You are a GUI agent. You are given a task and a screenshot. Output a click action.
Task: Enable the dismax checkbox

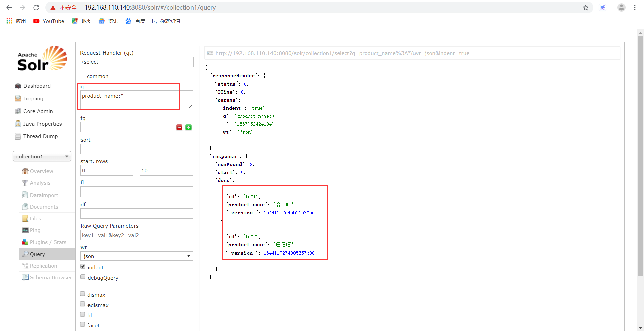(83, 294)
